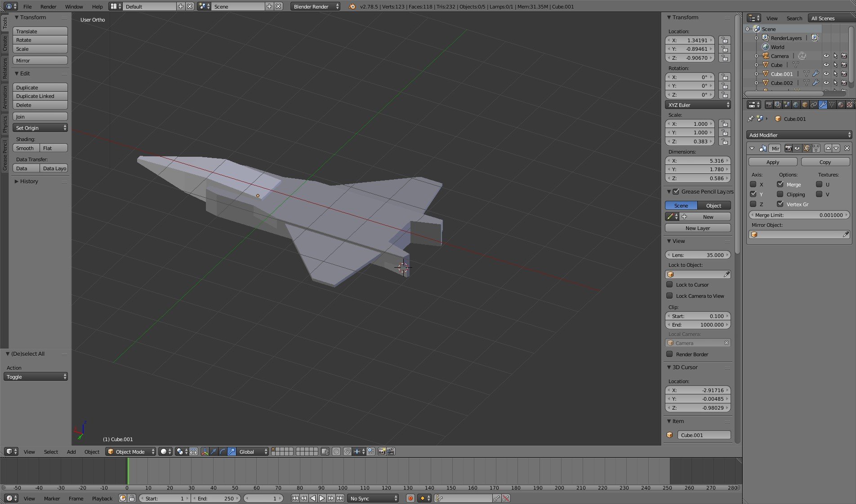Enable the Clipping option checkbox

pyautogui.click(x=780, y=194)
